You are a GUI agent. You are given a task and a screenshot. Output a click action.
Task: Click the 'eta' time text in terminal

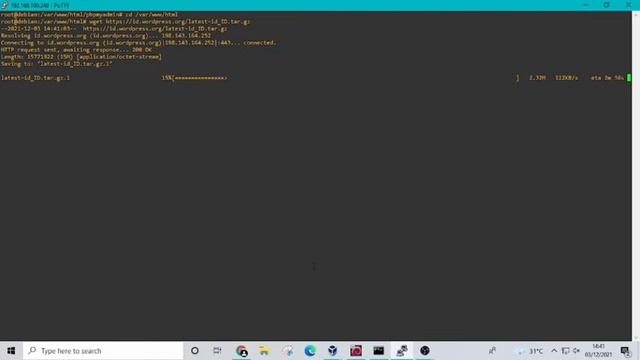click(x=607, y=78)
